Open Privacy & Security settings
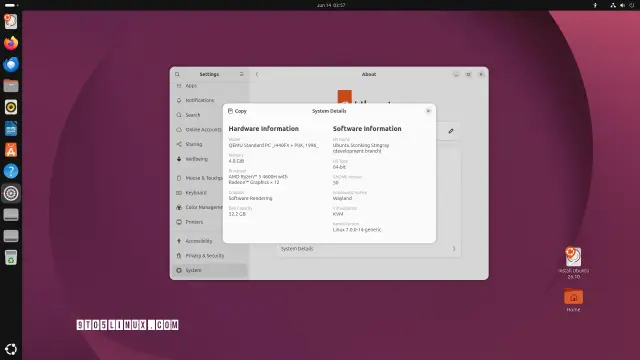The height and width of the screenshot is (360, 640). pyautogui.click(x=209, y=256)
